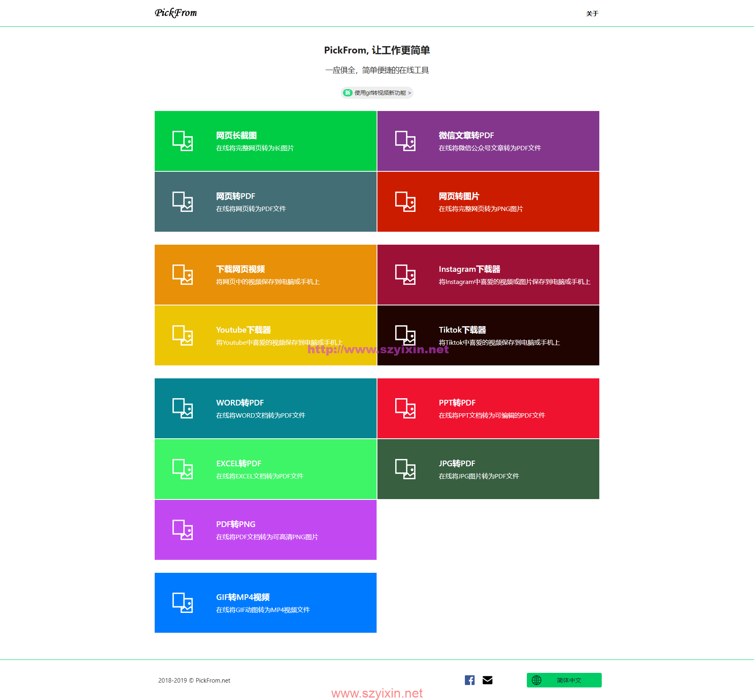
Task: Open the 使用gif转视频新功能 announcement link
Action: point(377,93)
